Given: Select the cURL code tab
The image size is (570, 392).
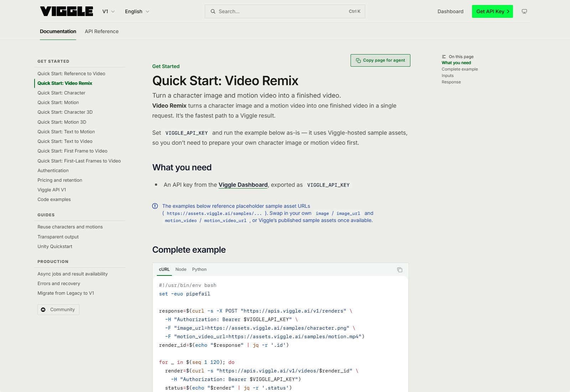Looking at the screenshot, I should (164, 269).
